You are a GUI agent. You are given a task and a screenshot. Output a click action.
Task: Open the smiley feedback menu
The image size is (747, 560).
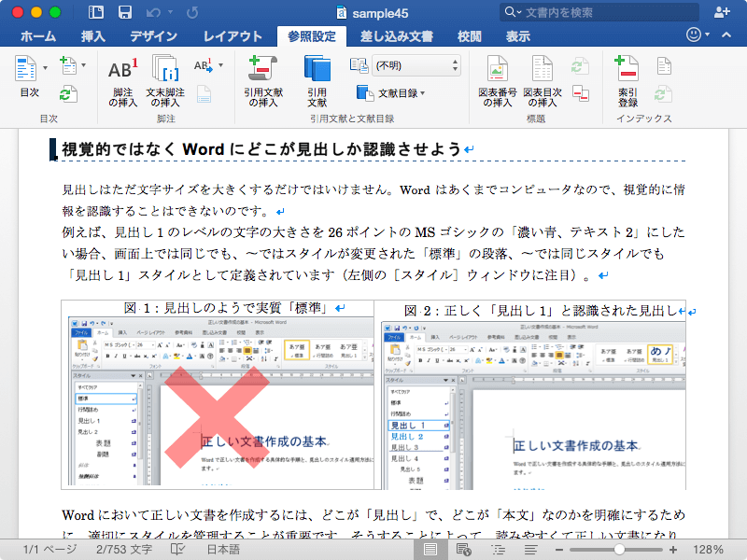click(698, 35)
